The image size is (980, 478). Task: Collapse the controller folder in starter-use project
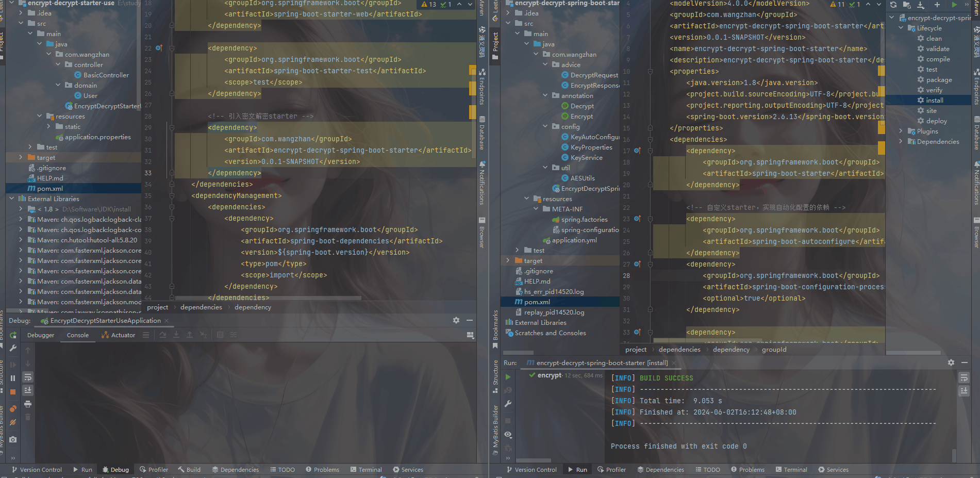(58, 64)
